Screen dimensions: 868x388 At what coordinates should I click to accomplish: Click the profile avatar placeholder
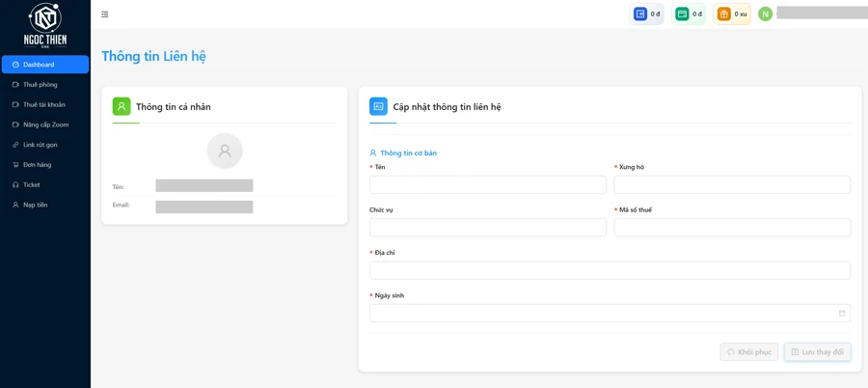225,152
